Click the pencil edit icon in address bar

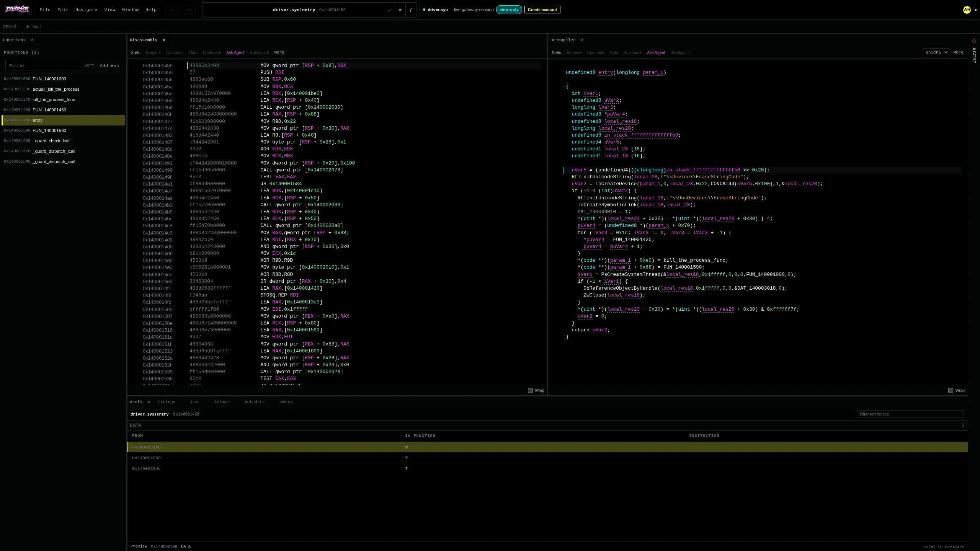(390, 10)
